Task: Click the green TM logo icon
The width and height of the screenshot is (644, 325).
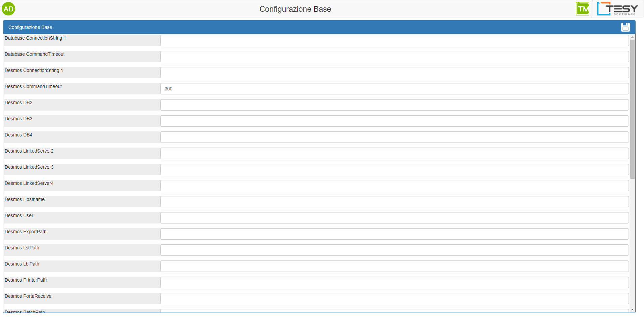Action: (583, 9)
